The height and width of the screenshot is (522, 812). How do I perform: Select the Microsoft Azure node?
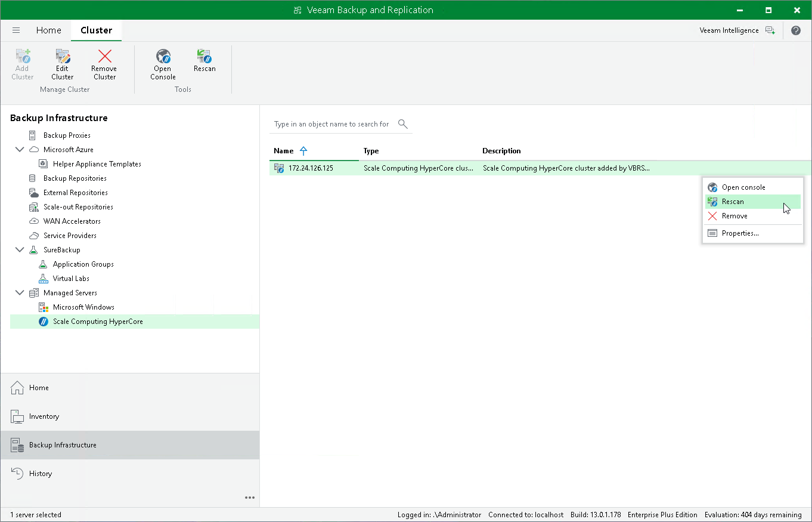69,150
